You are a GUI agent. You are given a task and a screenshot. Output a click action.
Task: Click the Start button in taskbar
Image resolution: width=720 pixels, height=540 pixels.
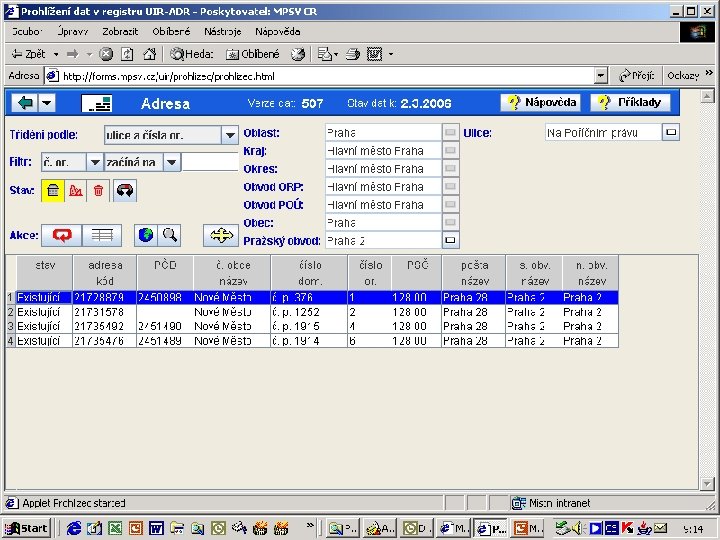point(27,528)
